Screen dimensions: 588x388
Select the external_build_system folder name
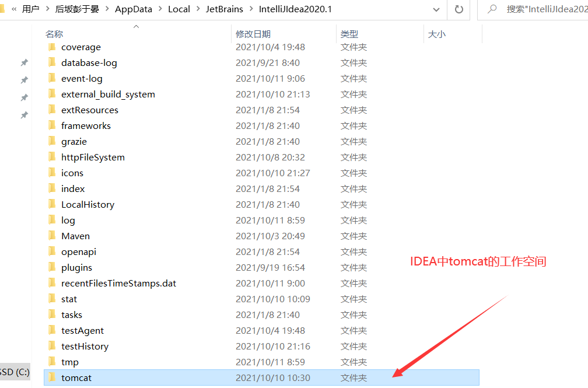108,94
